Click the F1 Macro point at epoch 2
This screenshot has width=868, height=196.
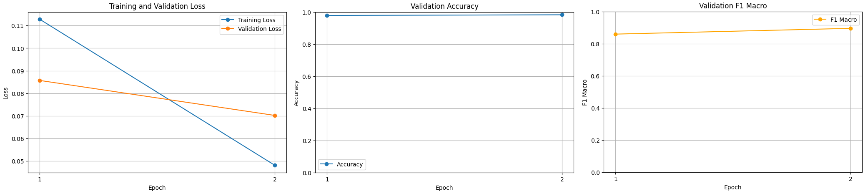pyautogui.click(x=850, y=28)
